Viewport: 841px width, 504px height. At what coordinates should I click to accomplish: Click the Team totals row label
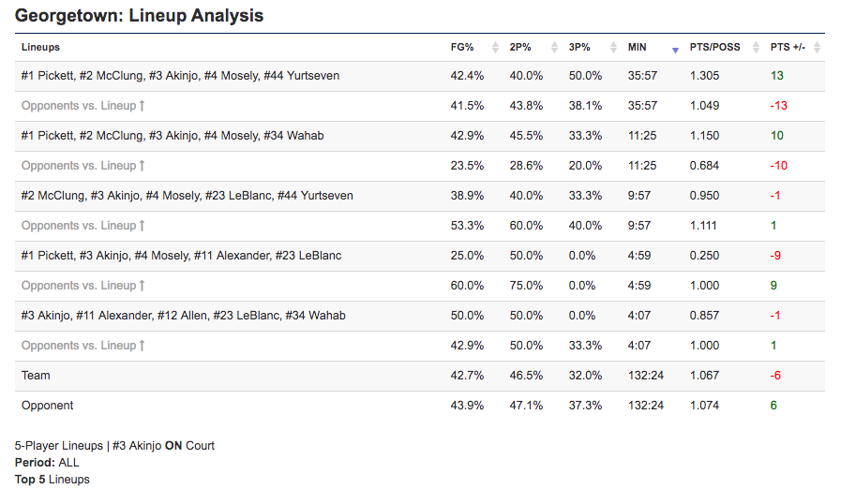pos(36,376)
